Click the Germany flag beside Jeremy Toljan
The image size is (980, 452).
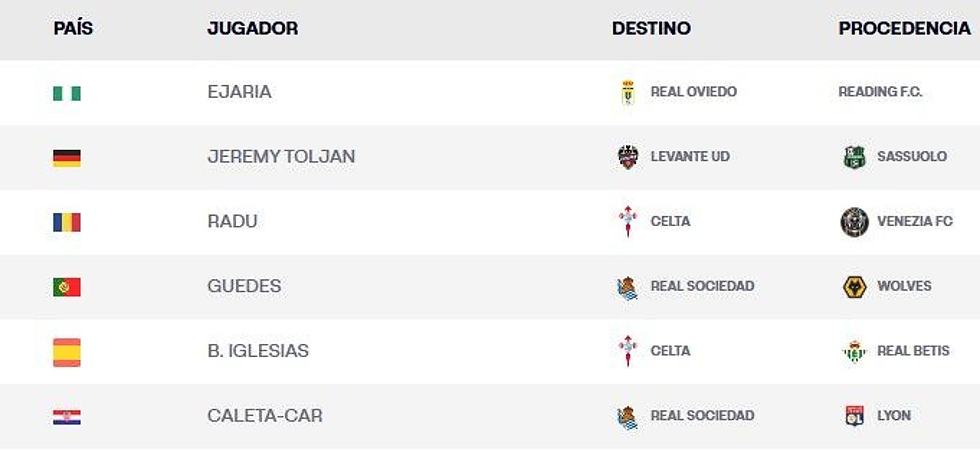coord(67,158)
